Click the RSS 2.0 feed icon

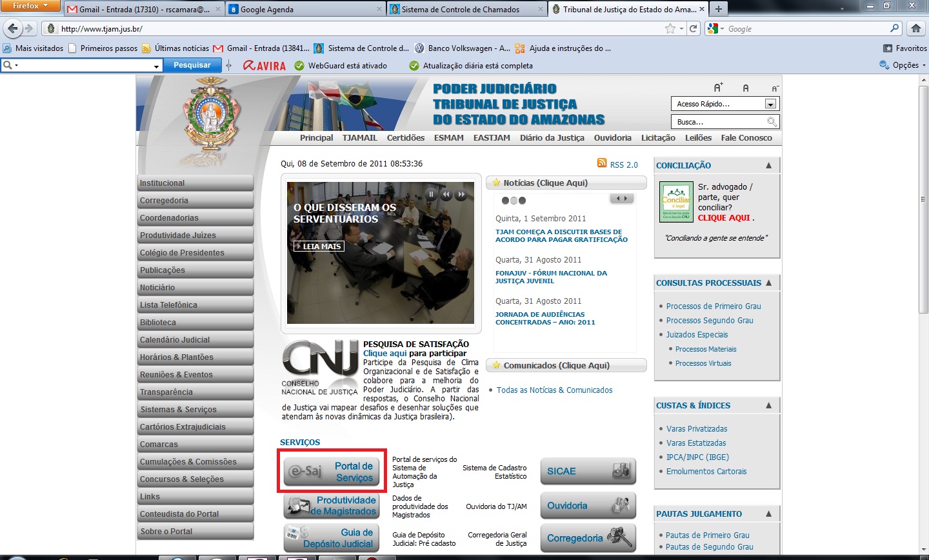click(x=602, y=164)
